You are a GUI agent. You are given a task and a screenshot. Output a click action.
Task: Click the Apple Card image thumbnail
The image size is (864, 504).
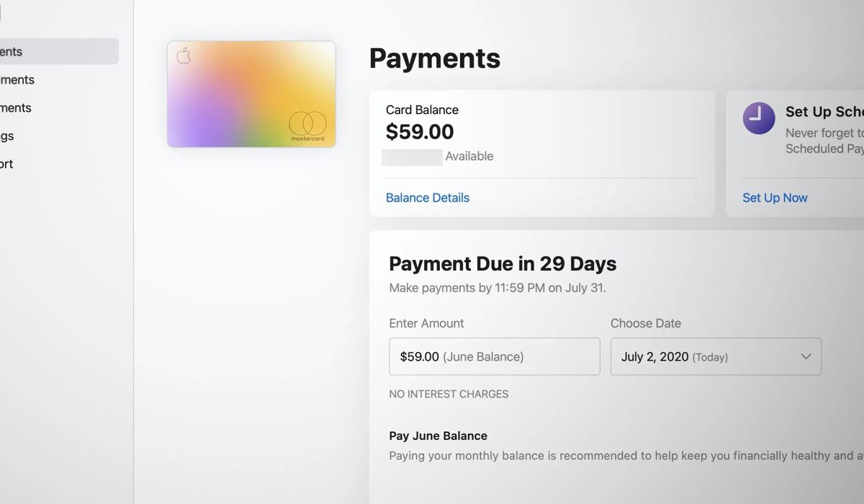(251, 94)
